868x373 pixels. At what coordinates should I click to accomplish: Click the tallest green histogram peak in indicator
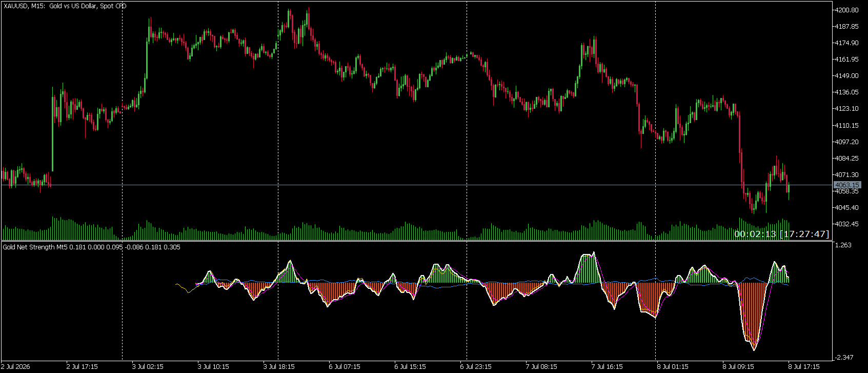pos(589,268)
